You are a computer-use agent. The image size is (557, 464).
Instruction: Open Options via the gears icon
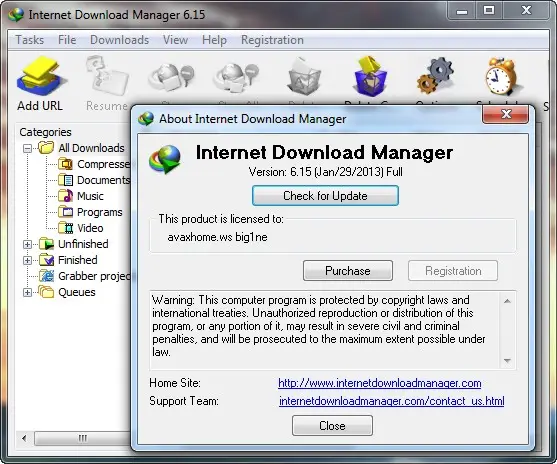[x=435, y=76]
